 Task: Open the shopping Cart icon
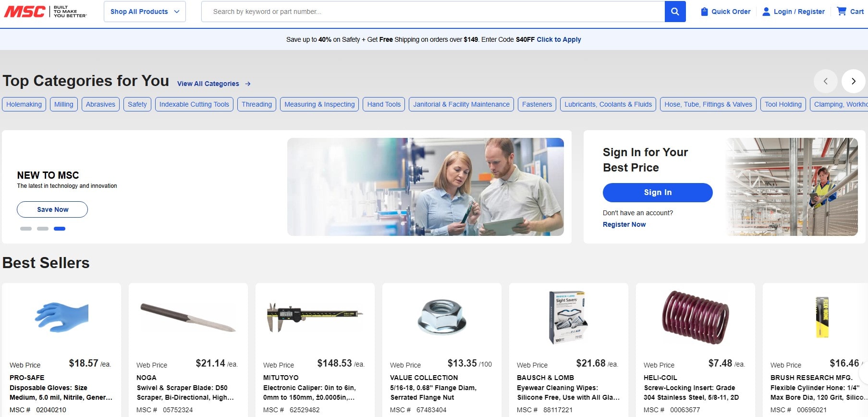[842, 11]
